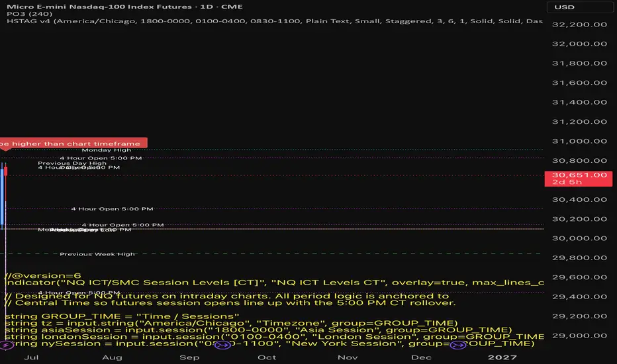The image size is (617, 364).
Task: Click the 31,400.00 price scale label
Action: [579, 102]
